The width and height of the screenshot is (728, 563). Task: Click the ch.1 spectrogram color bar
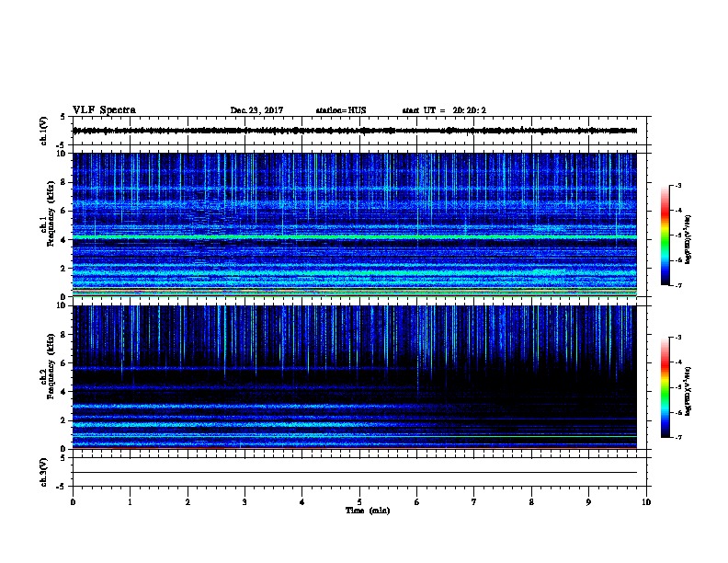(665, 236)
